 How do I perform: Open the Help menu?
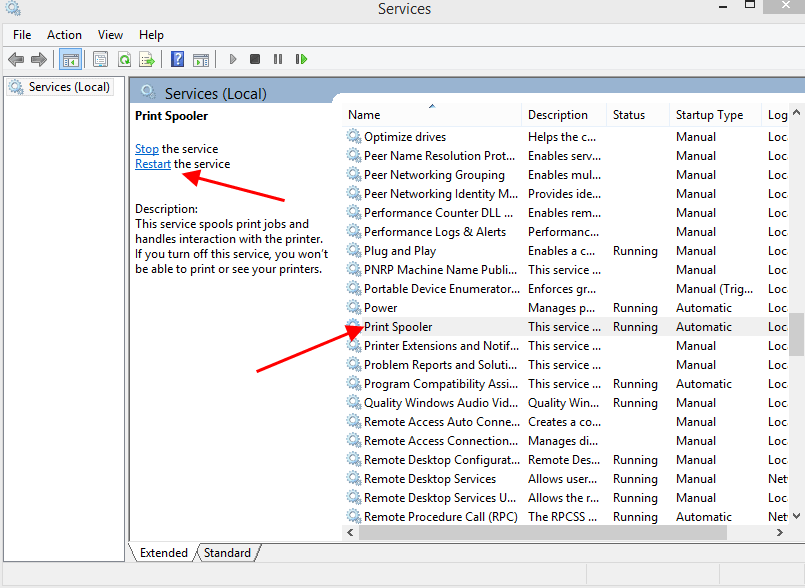151,35
